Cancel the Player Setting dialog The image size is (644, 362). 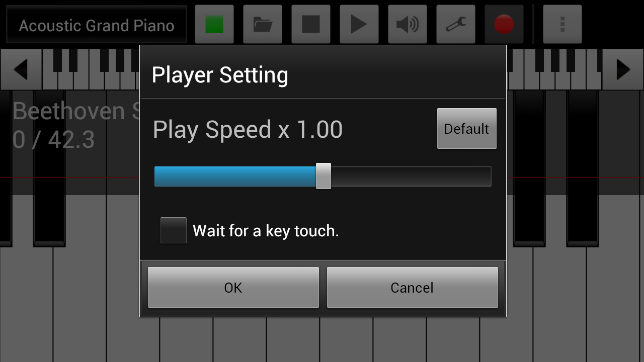pyautogui.click(x=413, y=287)
